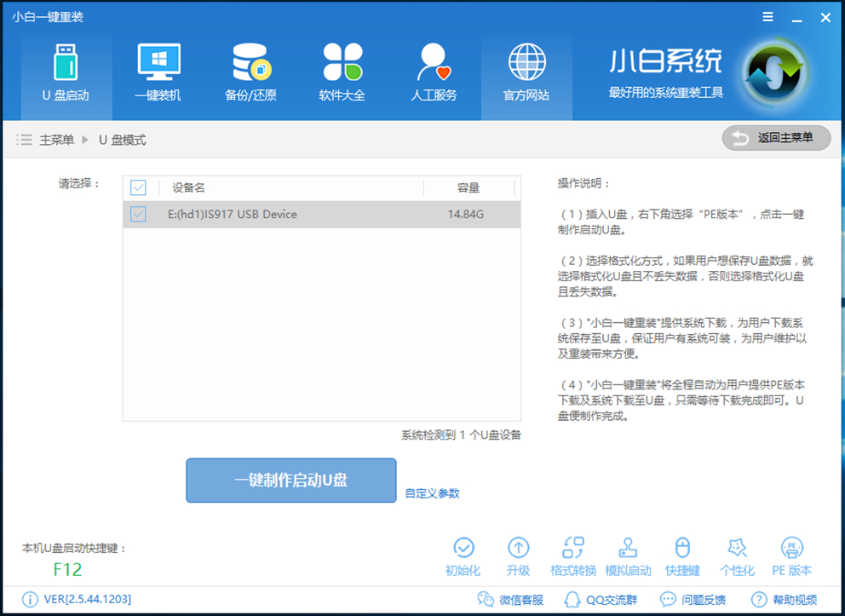Open the 个性化 personalization settings

[x=737, y=556]
